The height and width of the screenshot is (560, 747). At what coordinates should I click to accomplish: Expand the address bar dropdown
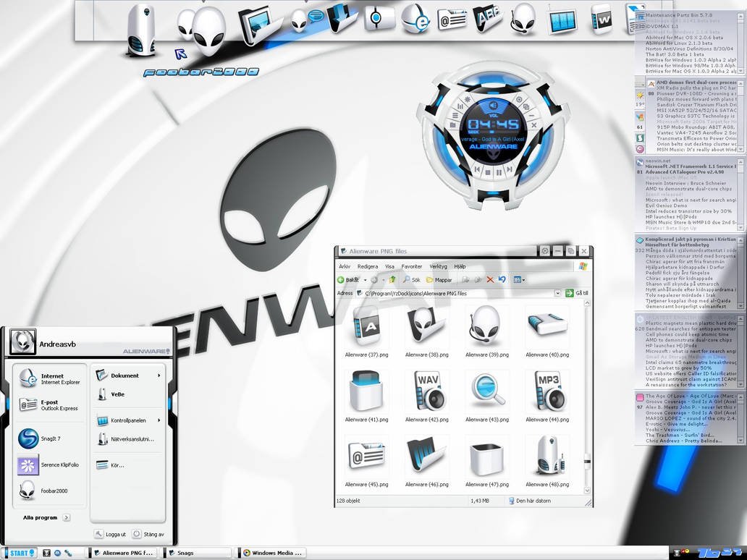[557, 293]
